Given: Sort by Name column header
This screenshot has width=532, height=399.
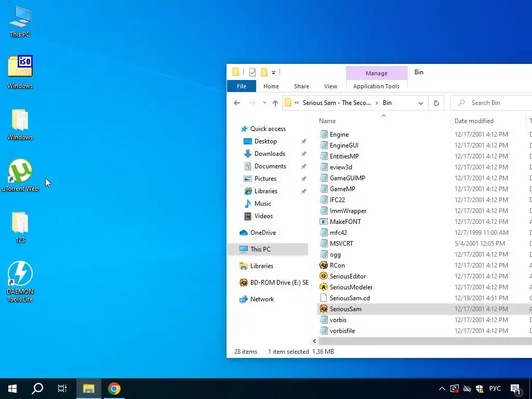Looking at the screenshot, I should click(327, 121).
